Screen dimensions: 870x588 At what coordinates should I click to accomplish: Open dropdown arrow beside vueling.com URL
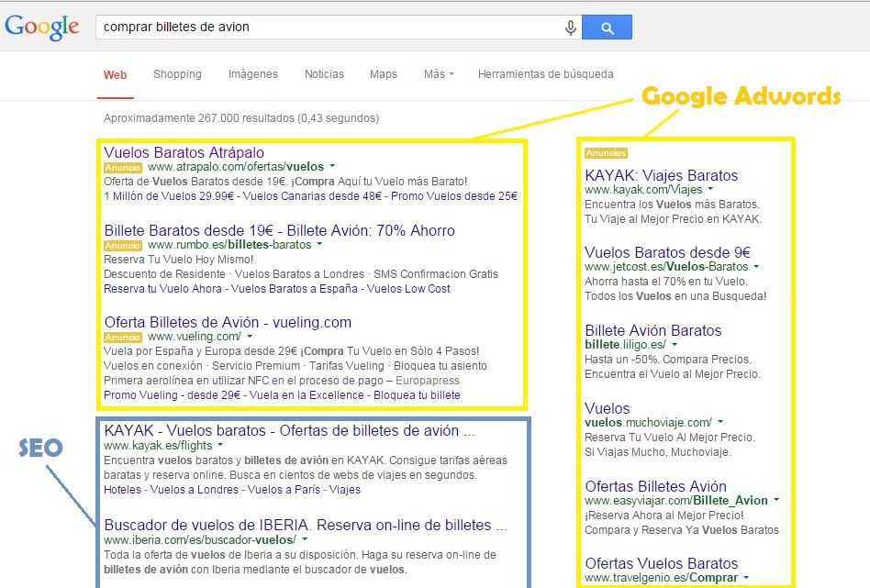coord(250,338)
